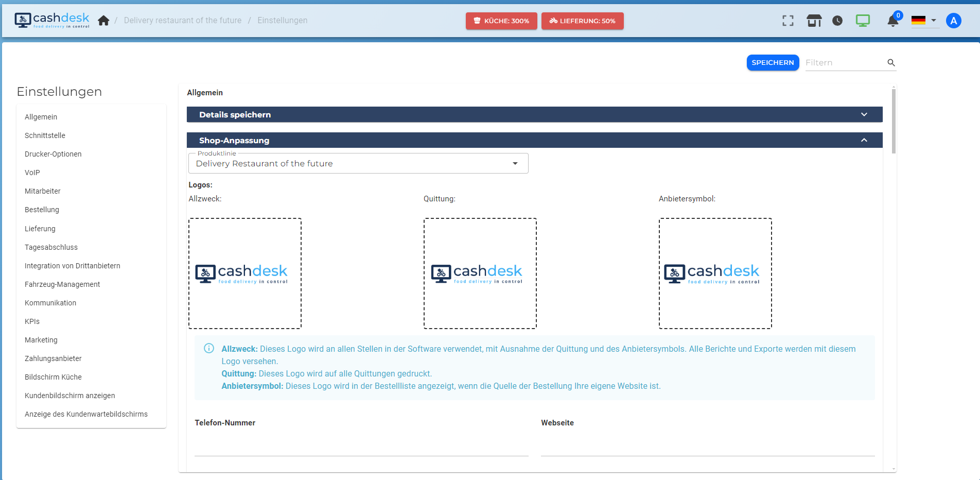Viewport: 980px width, 480px height.
Task: Open Bestellung settings
Action: [x=42, y=210]
